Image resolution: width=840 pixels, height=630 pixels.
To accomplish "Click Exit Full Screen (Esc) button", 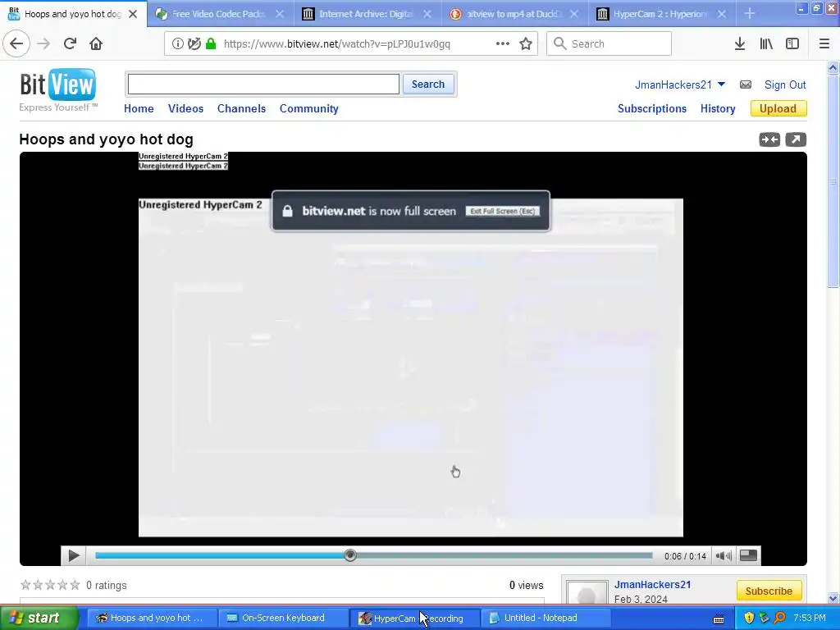I will click(x=503, y=211).
